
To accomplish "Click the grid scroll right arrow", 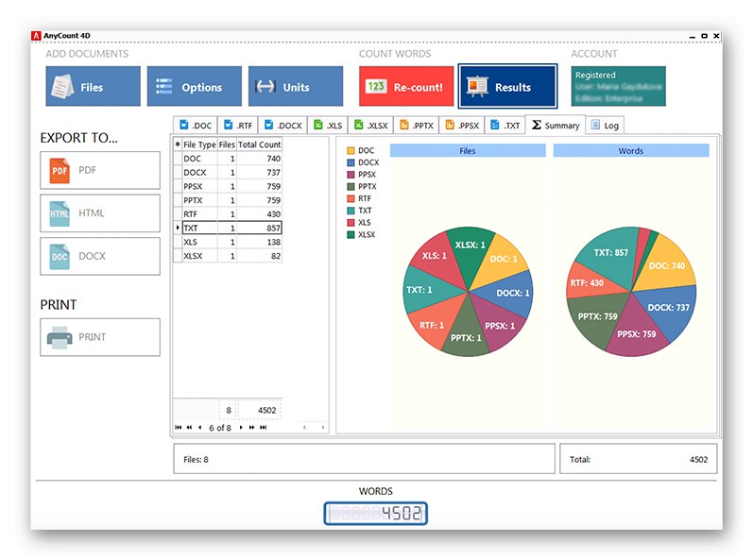I will click(323, 427).
